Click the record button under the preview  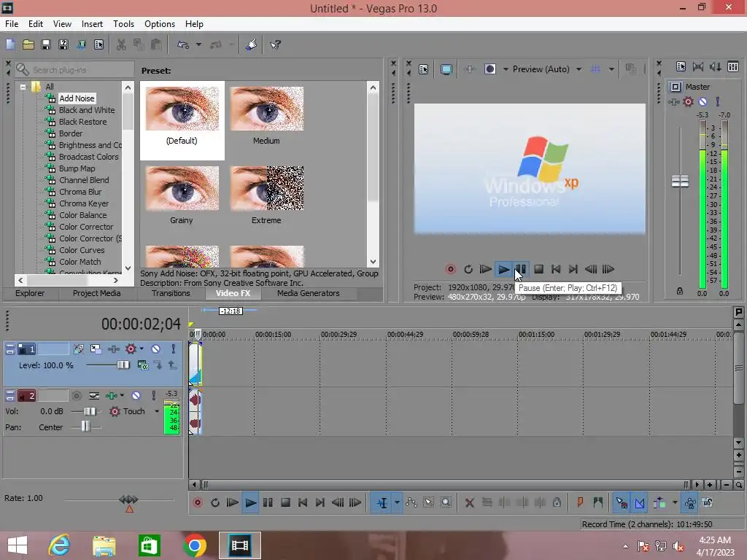(450, 270)
